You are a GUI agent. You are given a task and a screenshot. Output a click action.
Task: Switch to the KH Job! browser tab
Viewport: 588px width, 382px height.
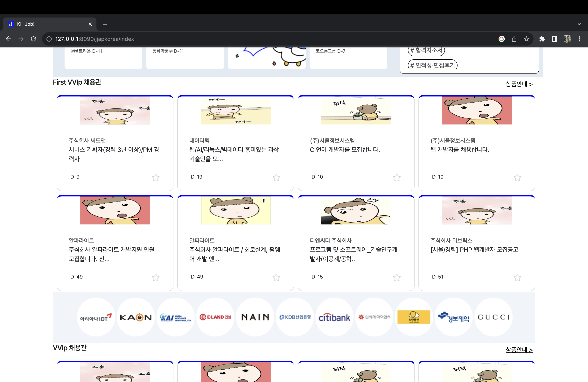coord(37,24)
